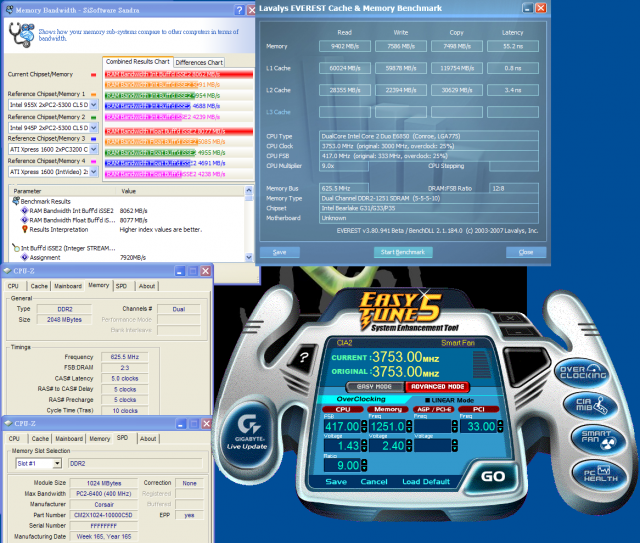Select the PCI overclocking category button
Viewport: 640px width, 543px height.
click(479, 409)
